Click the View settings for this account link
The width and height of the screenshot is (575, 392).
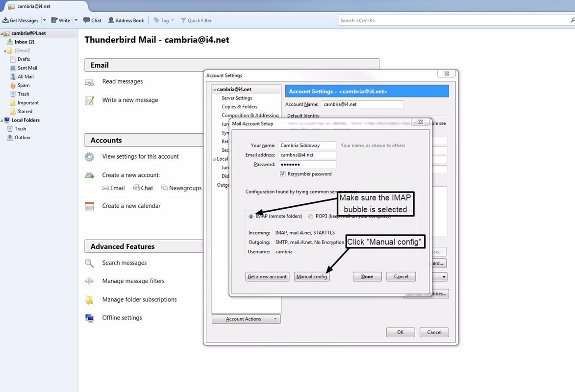(141, 157)
